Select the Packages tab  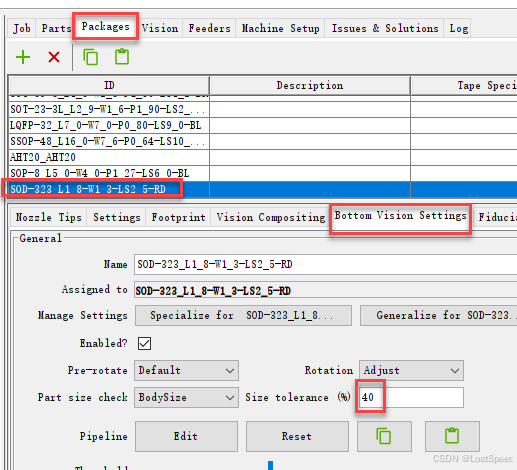click(x=105, y=27)
